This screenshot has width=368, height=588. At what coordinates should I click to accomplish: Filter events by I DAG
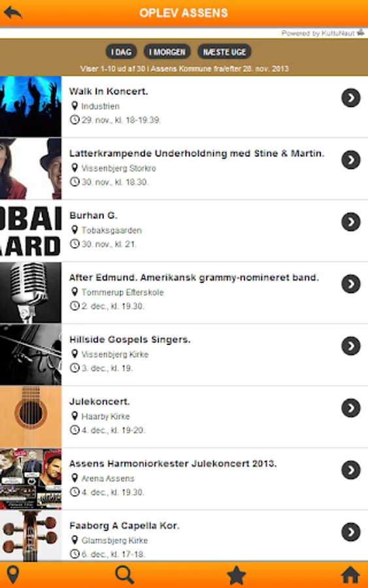pos(121,52)
